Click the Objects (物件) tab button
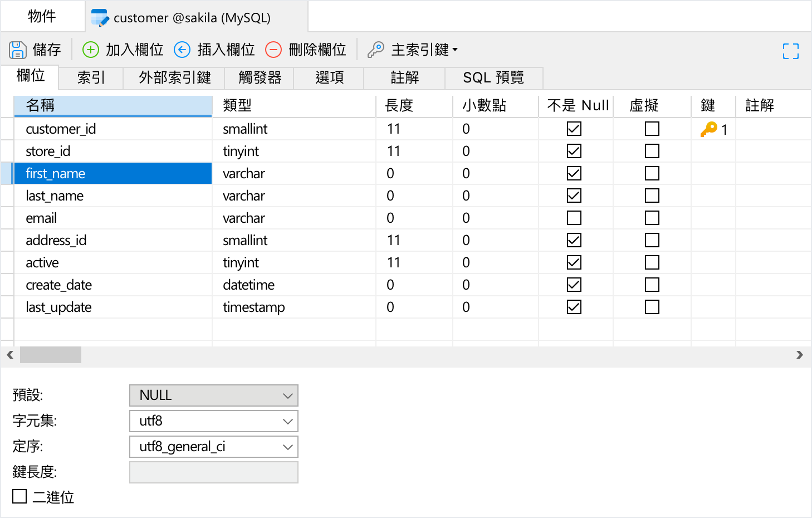The width and height of the screenshot is (812, 518). click(42, 17)
